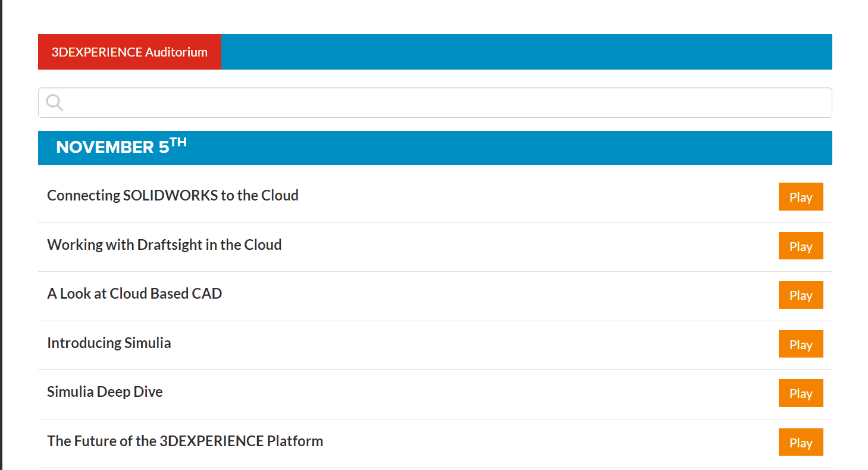
Task: Click the NOVEMBER 5TH date header
Action: tap(435, 148)
